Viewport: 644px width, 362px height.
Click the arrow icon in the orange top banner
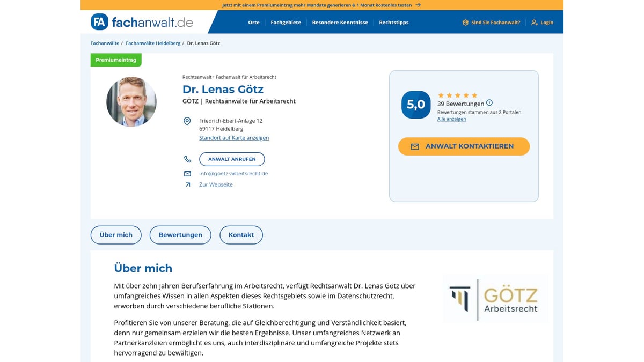418,4
